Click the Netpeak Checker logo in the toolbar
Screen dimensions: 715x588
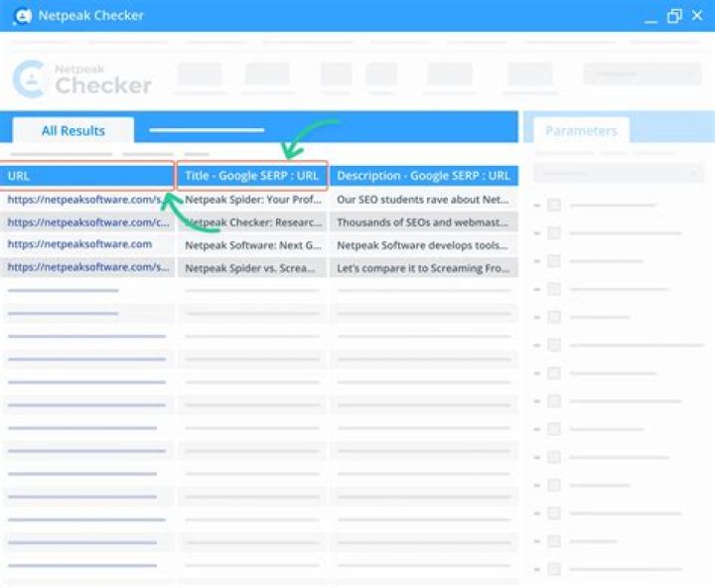[x=82, y=78]
